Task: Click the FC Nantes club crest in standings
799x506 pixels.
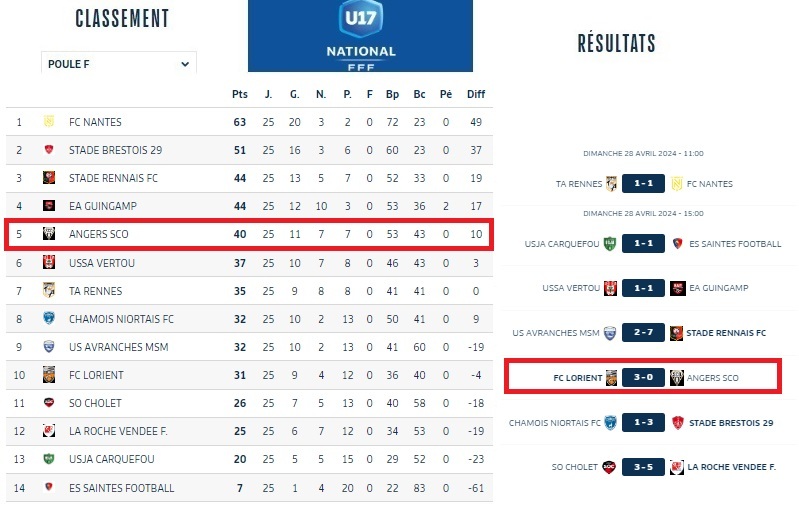Action: click(x=48, y=122)
